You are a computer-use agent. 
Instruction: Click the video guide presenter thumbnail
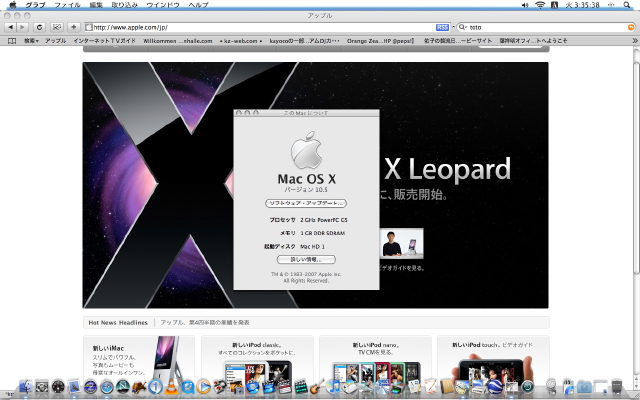click(x=401, y=243)
